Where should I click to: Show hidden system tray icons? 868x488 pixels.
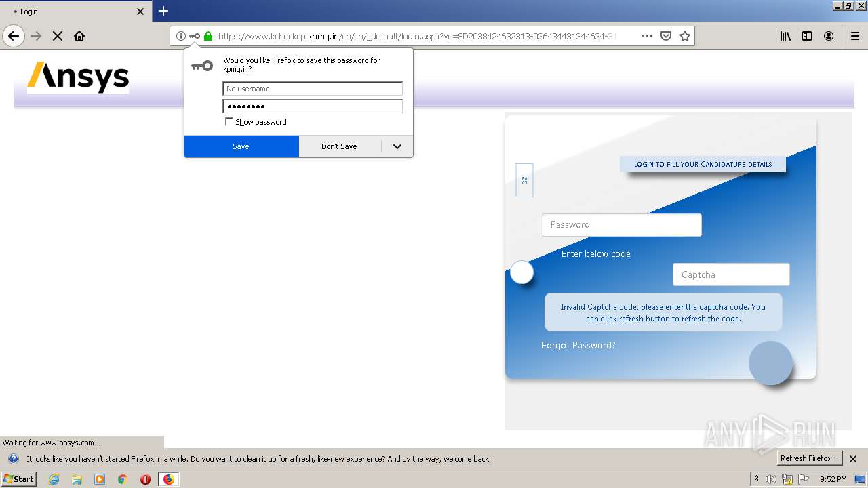coord(756,479)
